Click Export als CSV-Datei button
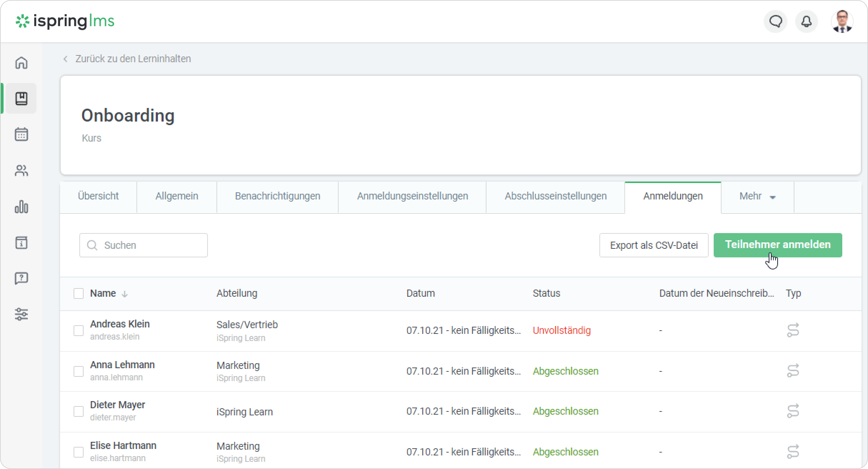This screenshot has height=469, width=868. 654,245
